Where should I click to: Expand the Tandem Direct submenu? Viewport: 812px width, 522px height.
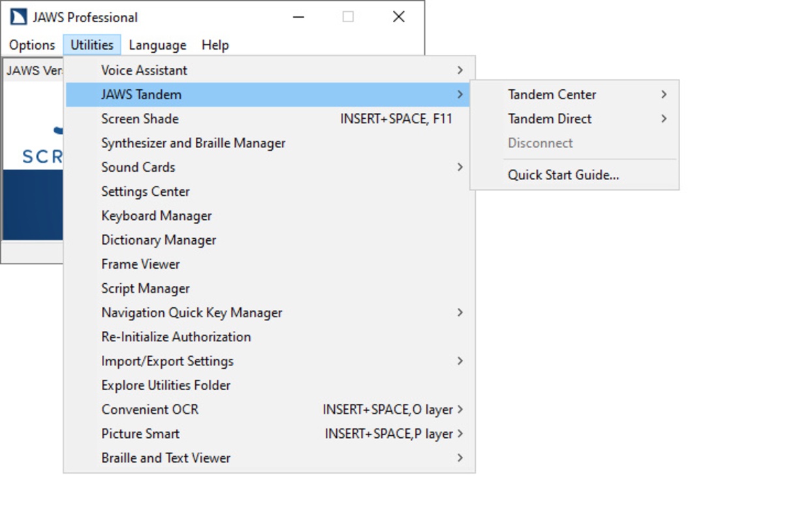tap(550, 119)
